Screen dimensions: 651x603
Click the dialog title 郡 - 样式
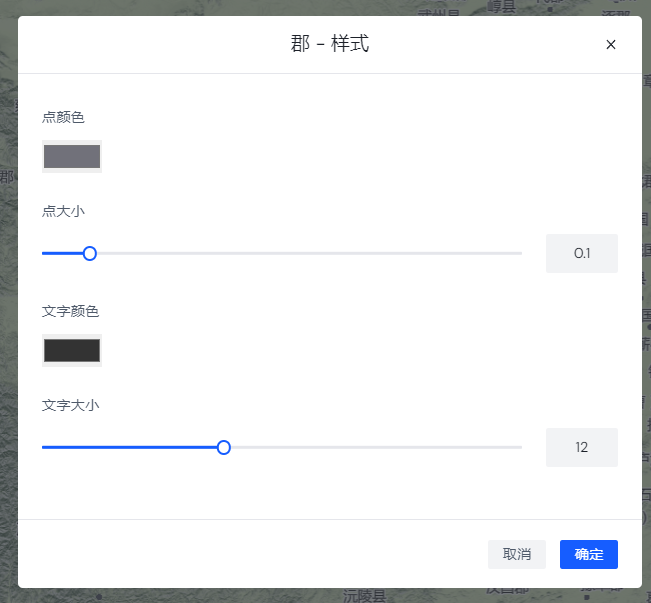pyautogui.click(x=329, y=45)
